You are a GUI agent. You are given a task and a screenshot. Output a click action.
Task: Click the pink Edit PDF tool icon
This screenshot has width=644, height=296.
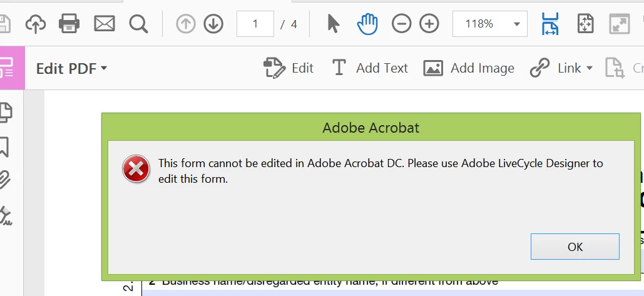click(x=12, y=68)
